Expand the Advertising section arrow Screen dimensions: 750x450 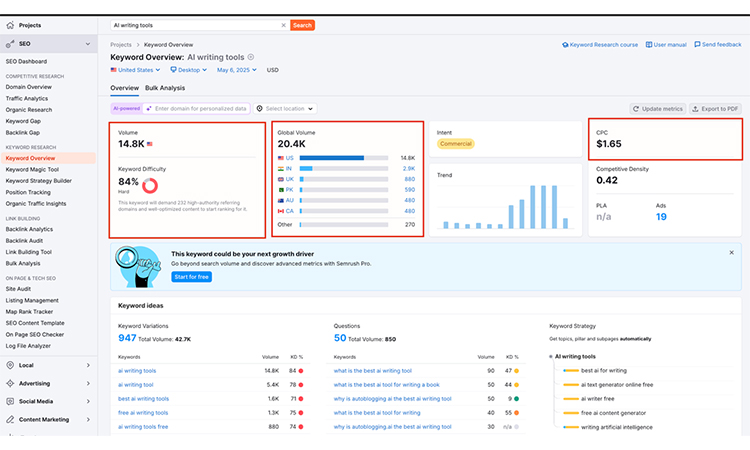tap(88, 383)
